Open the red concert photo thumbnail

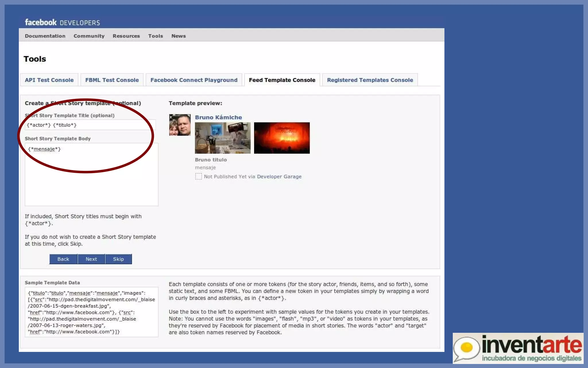click(282, 138)
